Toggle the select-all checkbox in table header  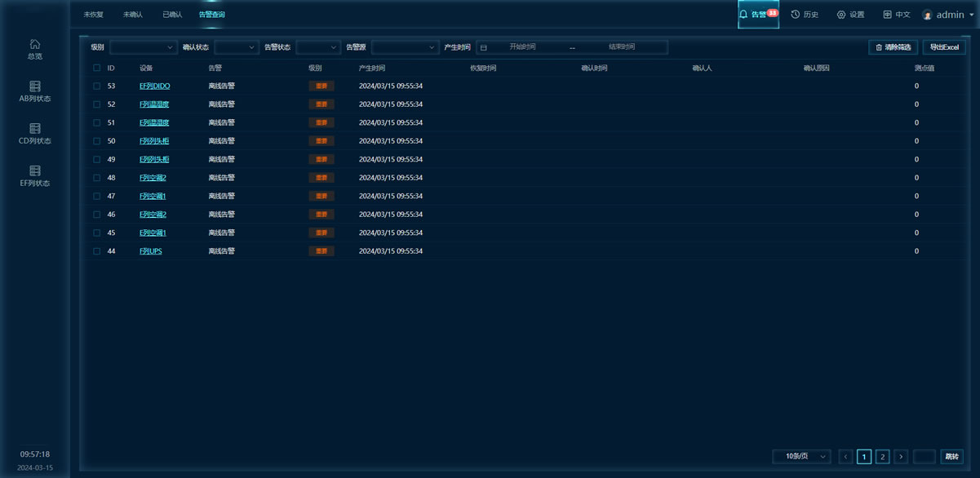pos(96,69)
